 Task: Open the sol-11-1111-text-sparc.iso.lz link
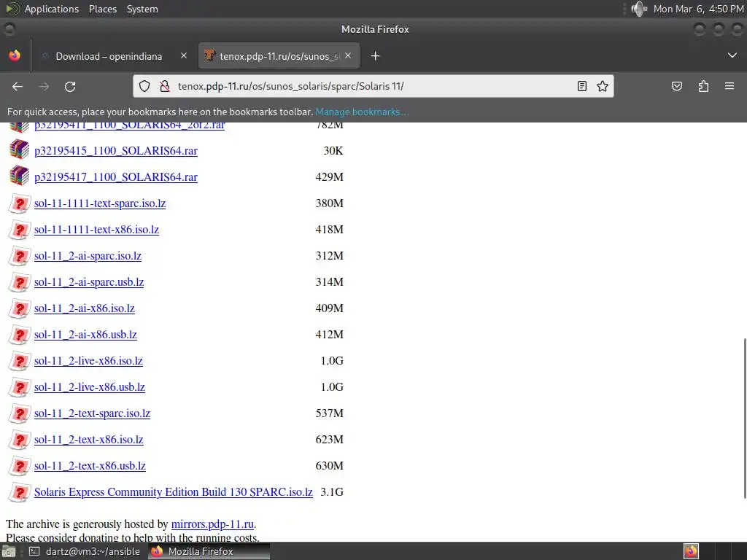pos(100,203)
